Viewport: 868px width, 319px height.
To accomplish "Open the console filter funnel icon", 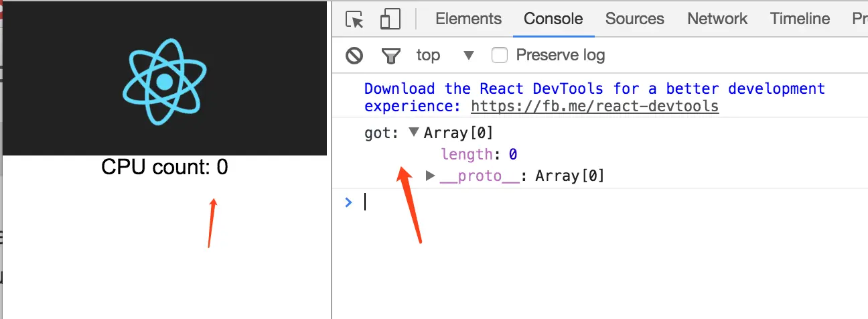I will [390, 56].
